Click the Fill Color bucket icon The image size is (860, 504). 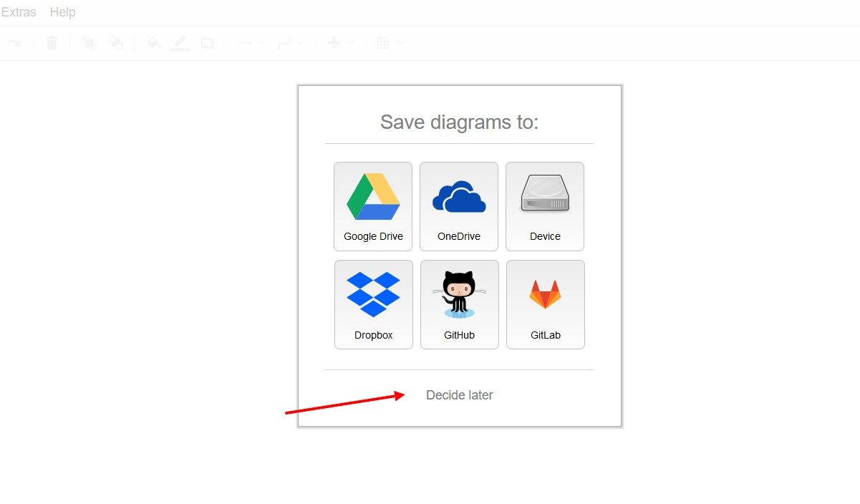coord(153,44)
